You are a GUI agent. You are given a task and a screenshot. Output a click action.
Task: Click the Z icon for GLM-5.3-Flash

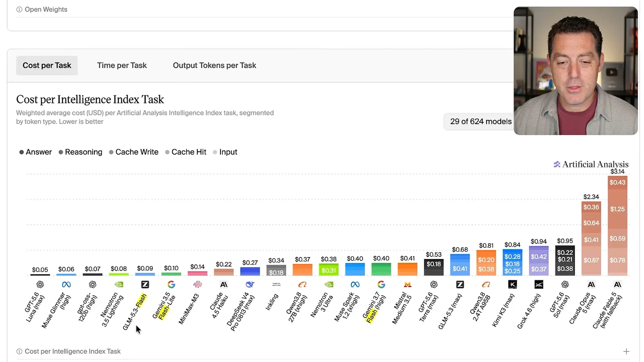[x=145, y=284]
